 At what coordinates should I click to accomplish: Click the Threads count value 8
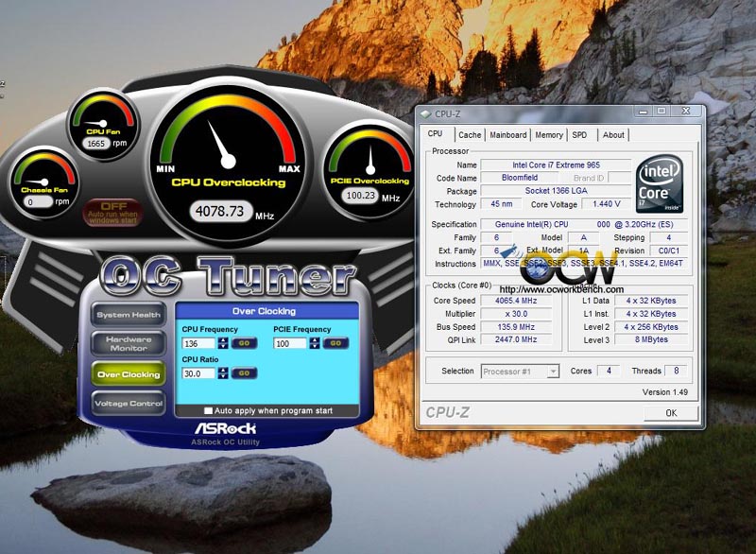(x=677, y=371)
